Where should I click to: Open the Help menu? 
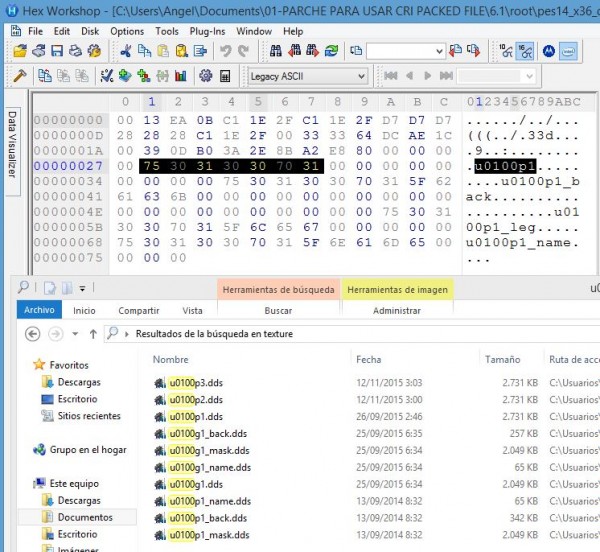coord(293,31)
